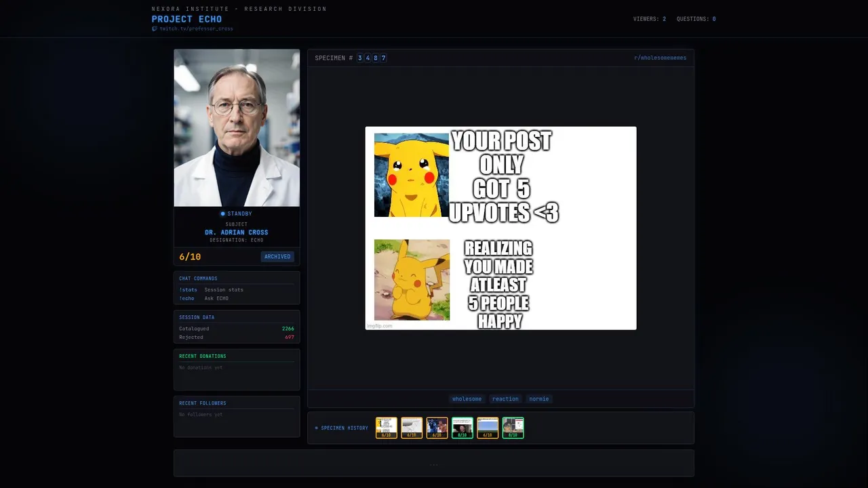Click the Pikachu meme specimen image
The width and height of the screenshot is (868, 488).
click(501, 228)
